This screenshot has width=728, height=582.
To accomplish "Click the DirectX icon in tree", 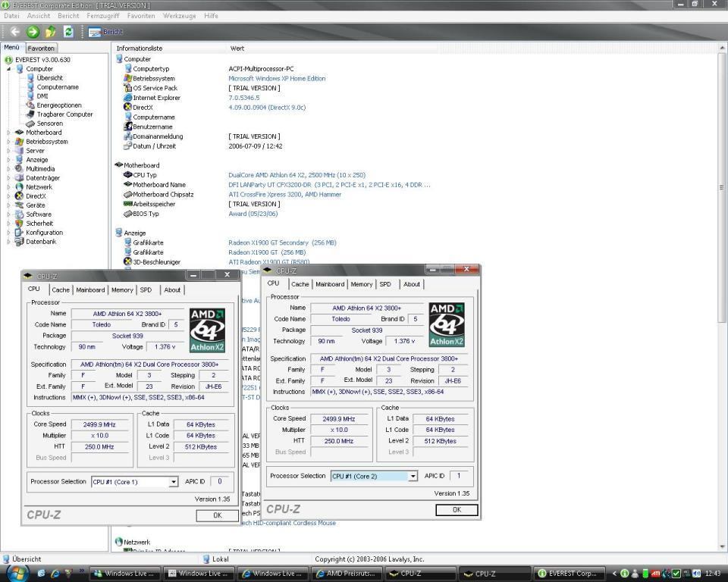I will 19,196.
